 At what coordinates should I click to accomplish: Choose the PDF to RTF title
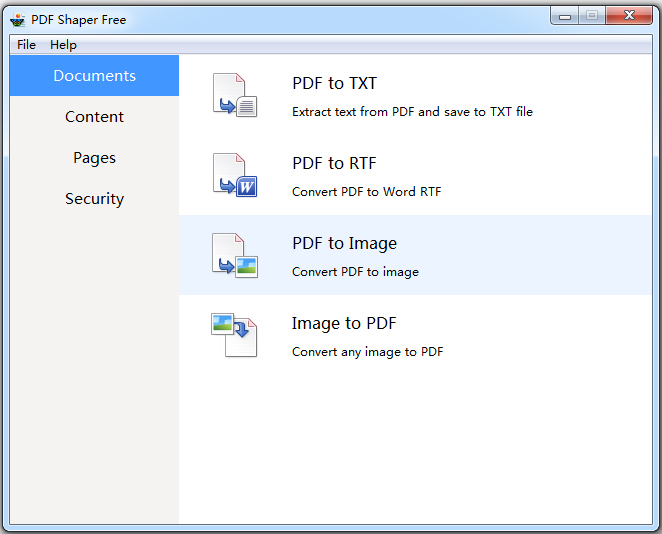pos(334,163)
